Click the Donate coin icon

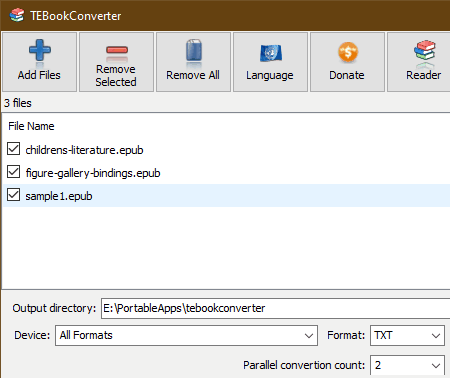coord(348,52)
